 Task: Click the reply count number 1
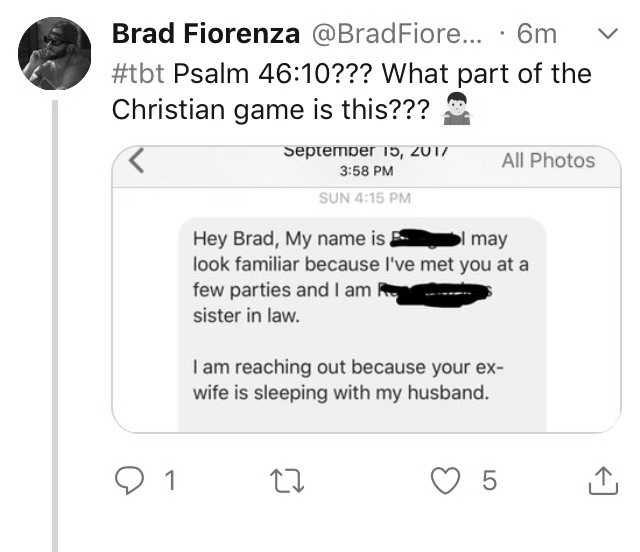click(170, 481)
